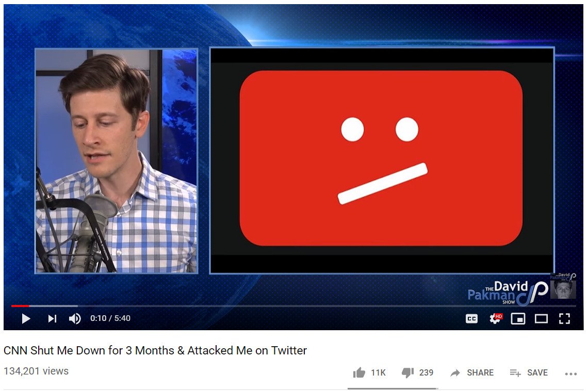This screenshot has width=588, height=391.
Task: Save the video to a playlist
Action: [x=529, y=372]
